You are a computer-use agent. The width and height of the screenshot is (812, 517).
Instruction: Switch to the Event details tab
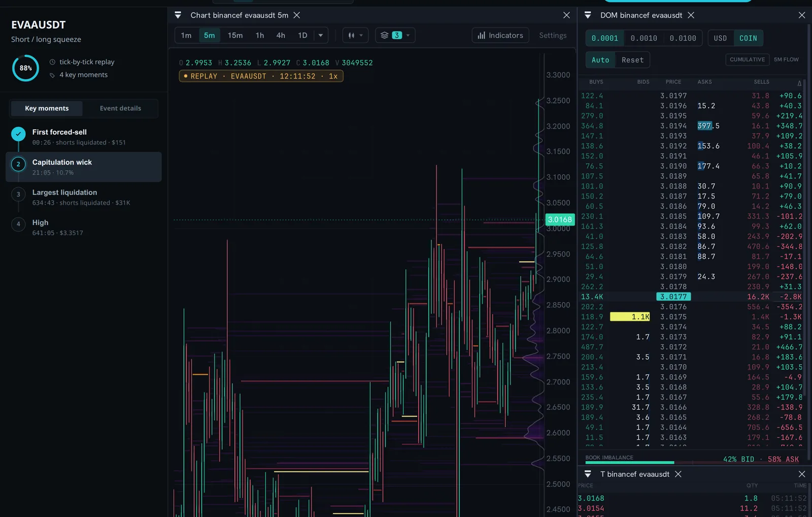coord(120,108)
